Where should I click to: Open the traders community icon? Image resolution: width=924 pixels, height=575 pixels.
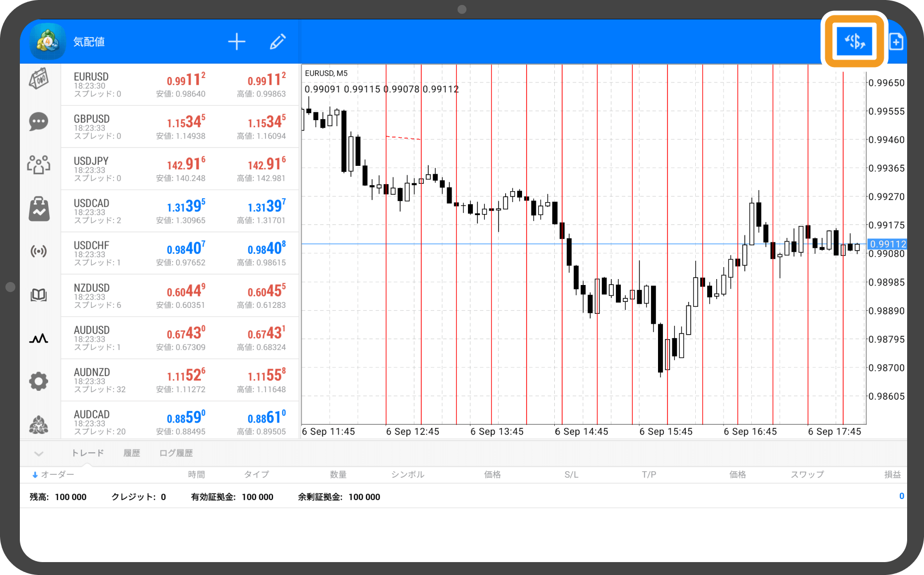(x=39, y=164)
